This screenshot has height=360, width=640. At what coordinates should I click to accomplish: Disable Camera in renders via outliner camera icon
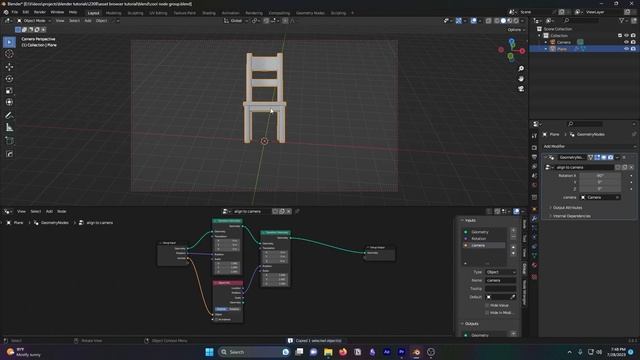click(x=633, y=42)
